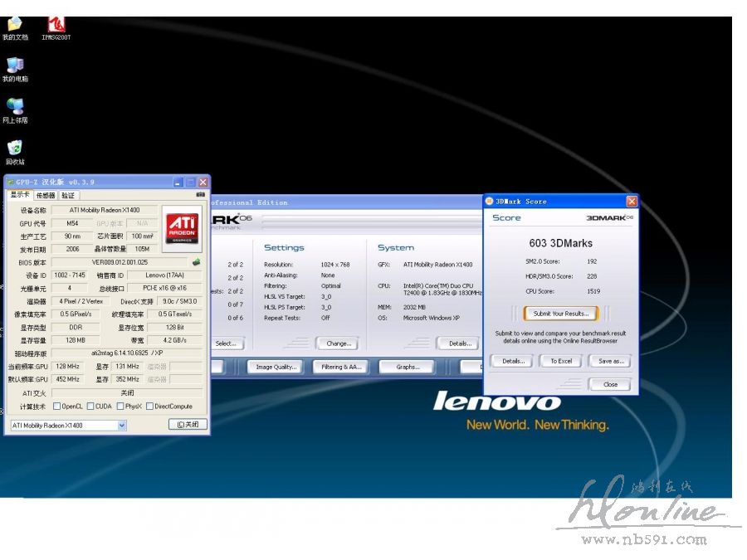
Task: Toggle the CUDA checkbox
Action: pyautogui.click(x=90, y=407)
